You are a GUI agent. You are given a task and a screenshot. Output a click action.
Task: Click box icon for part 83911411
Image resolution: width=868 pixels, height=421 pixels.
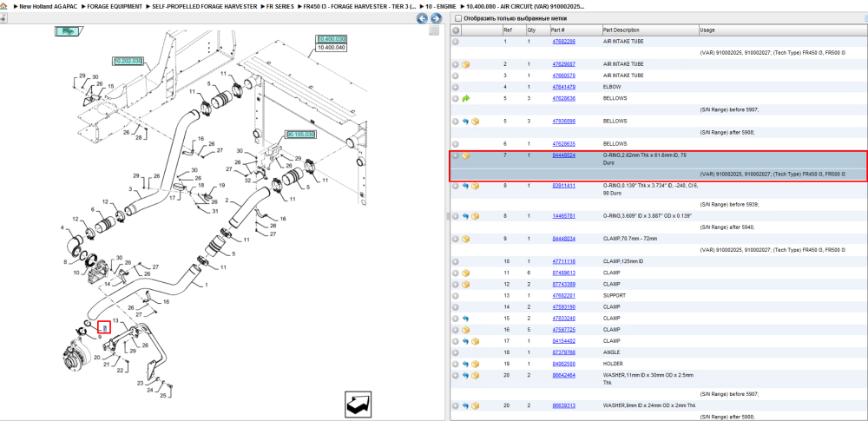(x=476, y=186)
